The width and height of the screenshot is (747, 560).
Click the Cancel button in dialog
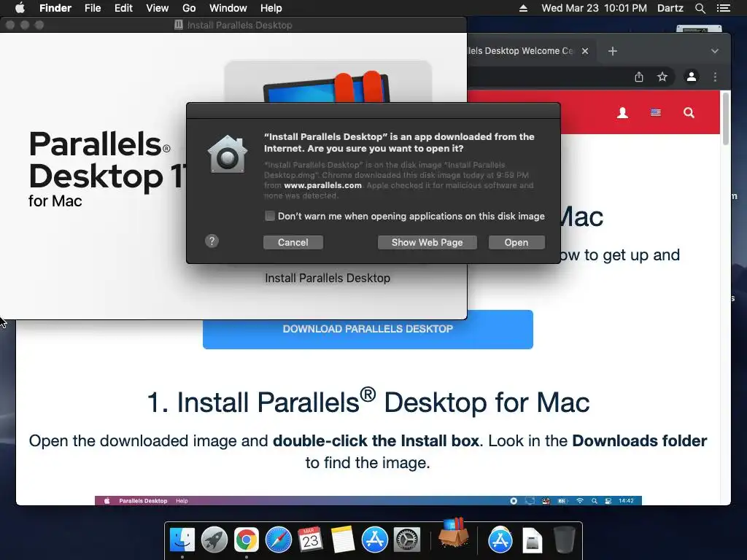[293, 242]
